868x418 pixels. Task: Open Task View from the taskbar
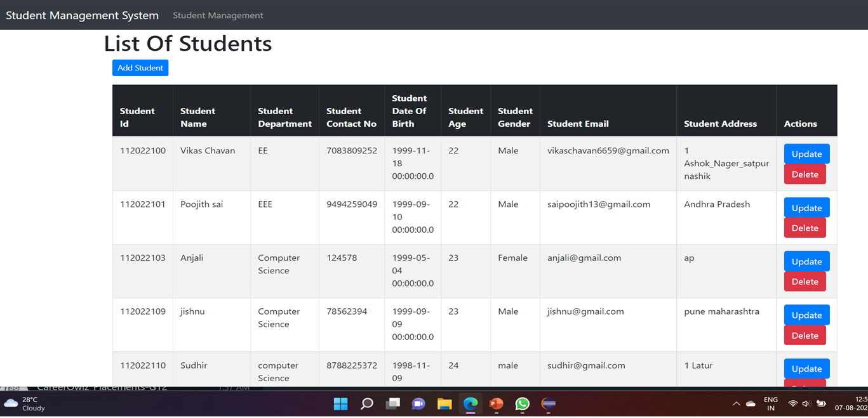(392, 404)
